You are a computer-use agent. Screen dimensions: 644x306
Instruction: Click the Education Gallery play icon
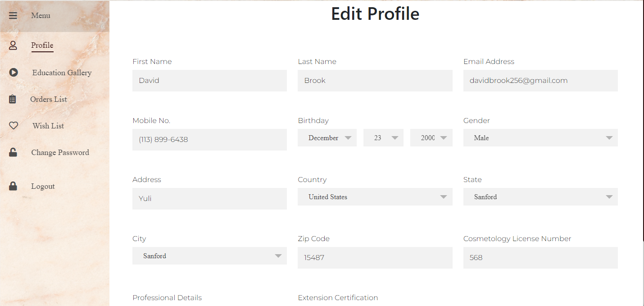[x=14, y=72]
